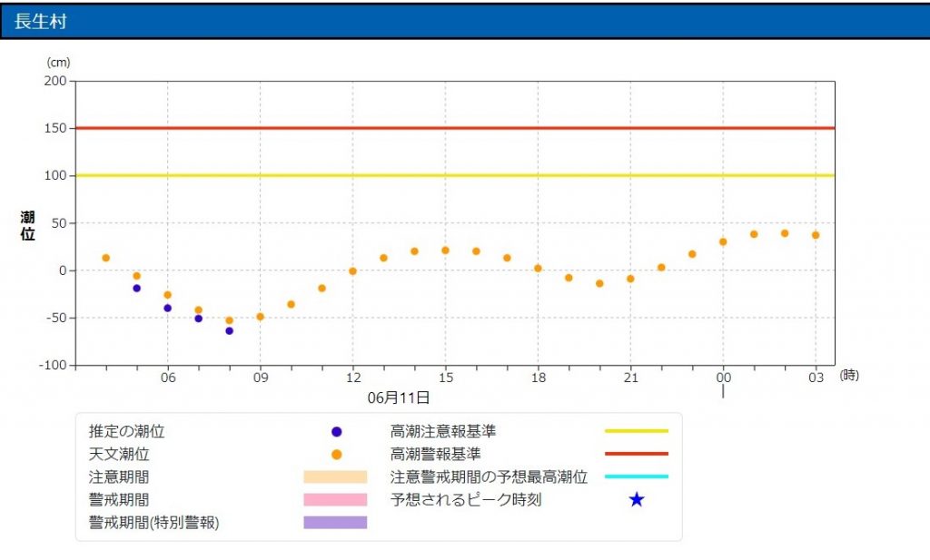Click the 09 hour tick label

261,378
